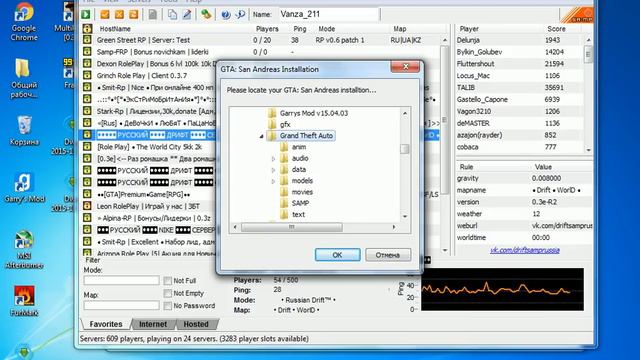The width and height of the screenshot is (640, 360).
Task: Click lock icon of Leon RolePlay row
Action: click(x=87, y=206)
